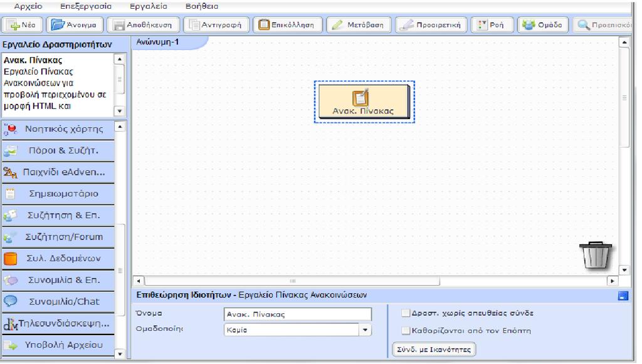The height and width of the screenshot is (364, 642).
Task: Open the Αρχείο menu
Action: coord(28,6)
